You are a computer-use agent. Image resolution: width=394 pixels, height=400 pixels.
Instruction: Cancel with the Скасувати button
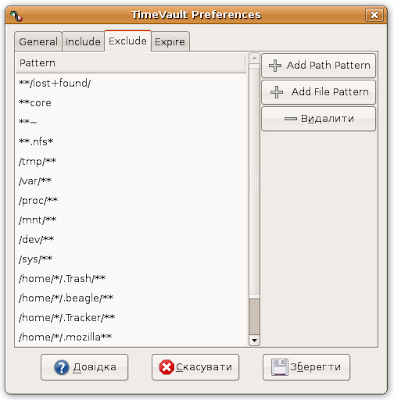(x=195, y=367)
